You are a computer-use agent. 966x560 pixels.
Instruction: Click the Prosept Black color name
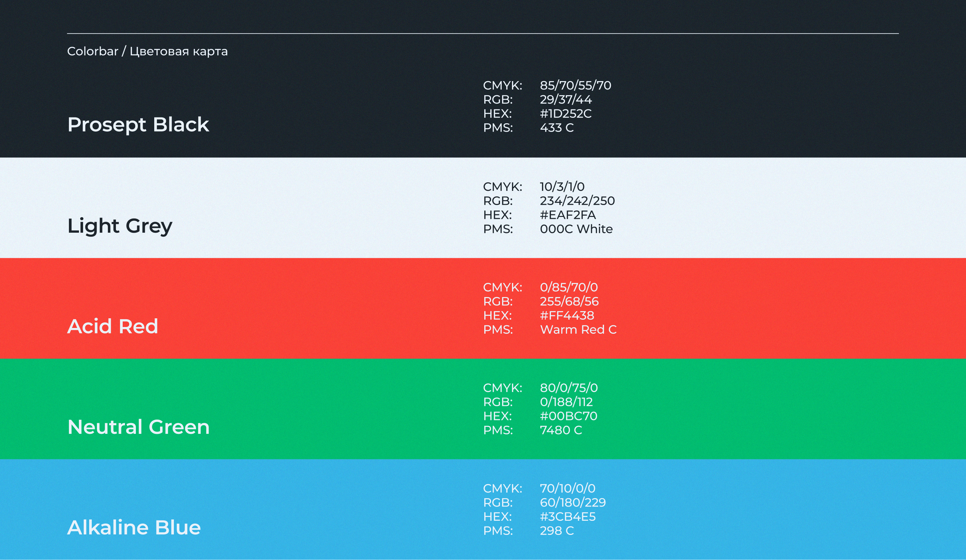click(x=138, y=125)
